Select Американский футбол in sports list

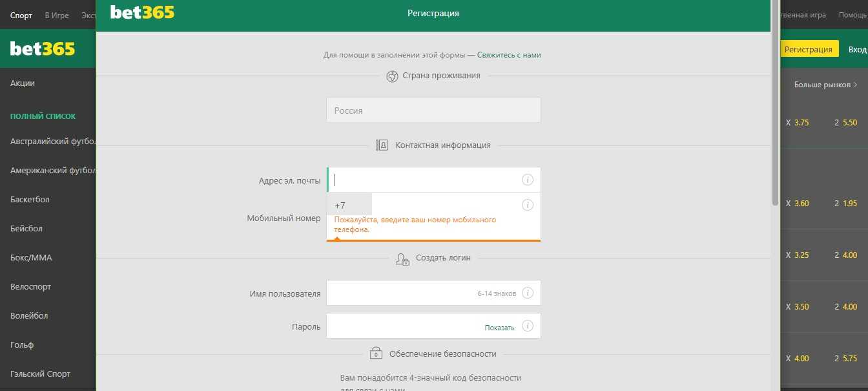click(53, 171)
